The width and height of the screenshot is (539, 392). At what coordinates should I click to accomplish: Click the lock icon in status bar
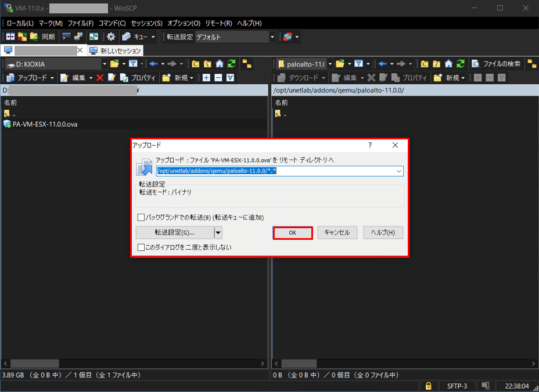click(x=428, y=386)
